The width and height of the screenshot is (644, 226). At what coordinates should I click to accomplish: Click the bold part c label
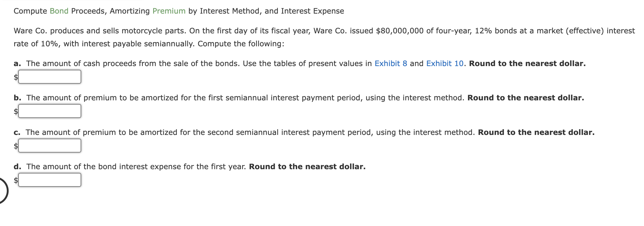coord(16,132)
